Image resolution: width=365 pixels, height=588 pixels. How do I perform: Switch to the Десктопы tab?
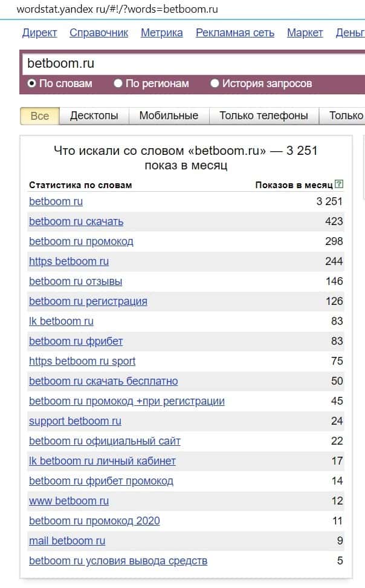click(94, 116)
